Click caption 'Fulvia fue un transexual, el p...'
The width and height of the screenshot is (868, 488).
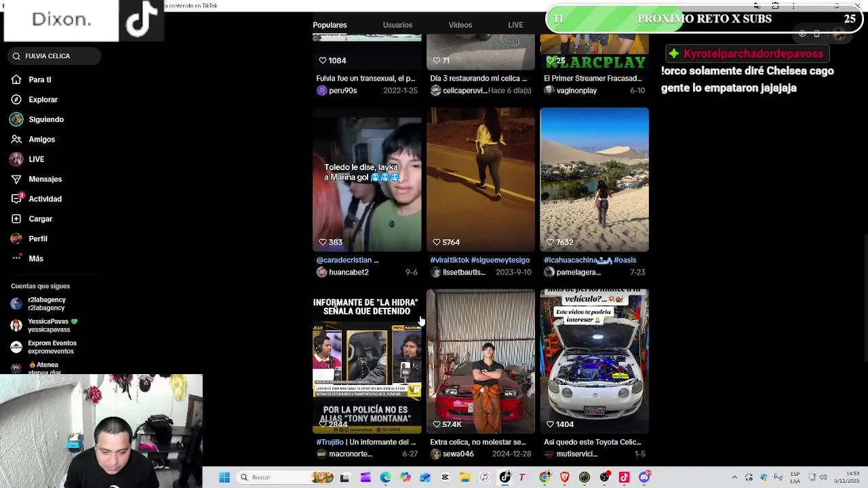coord(366,79)
